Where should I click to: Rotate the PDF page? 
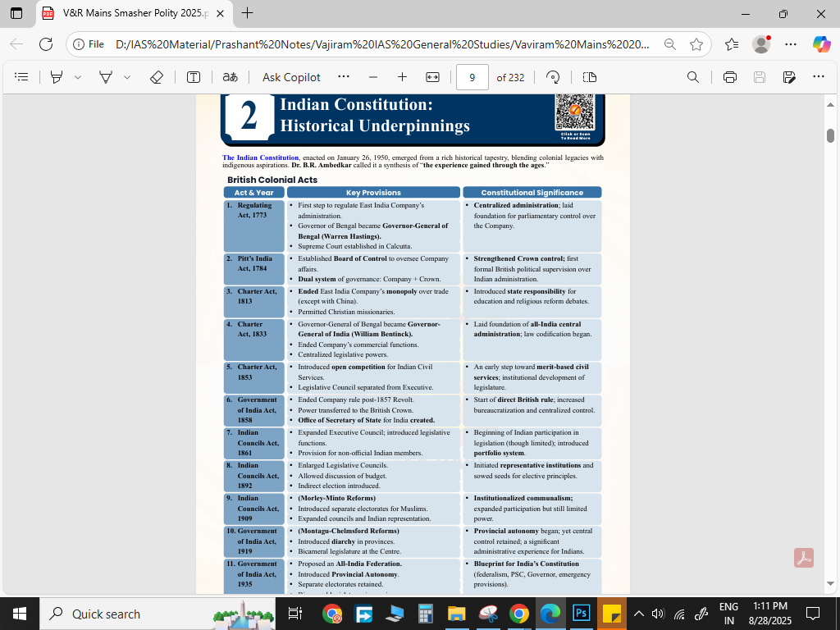(x=553, y=77)
